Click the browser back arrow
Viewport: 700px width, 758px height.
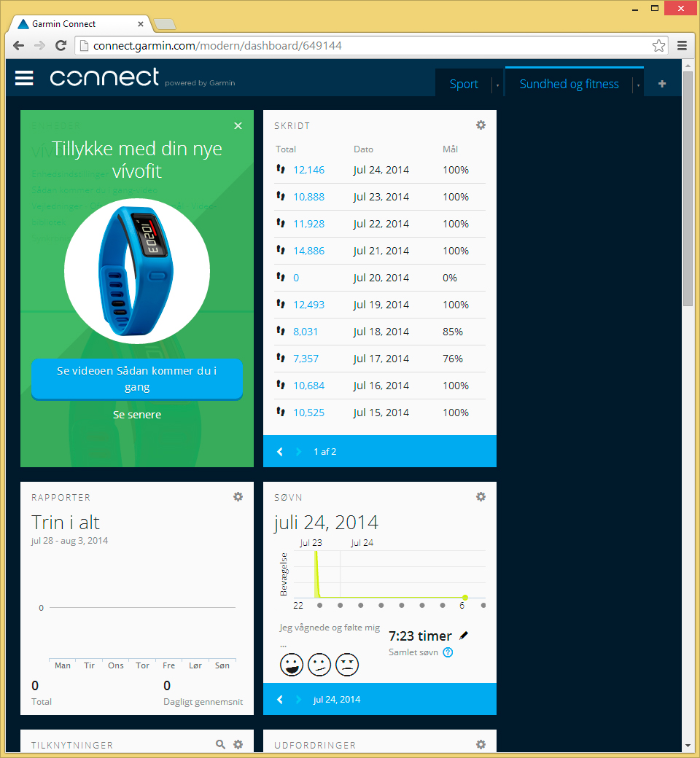click(18, 45)
